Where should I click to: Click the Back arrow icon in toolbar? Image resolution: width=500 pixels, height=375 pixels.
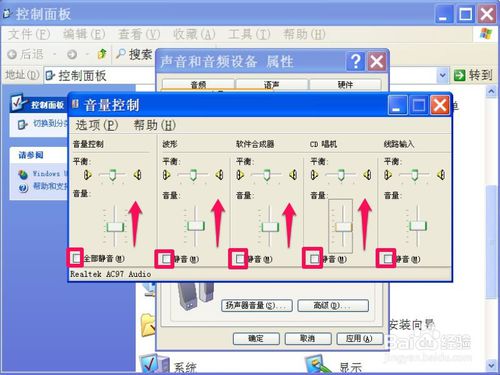[x=12, y=54]
